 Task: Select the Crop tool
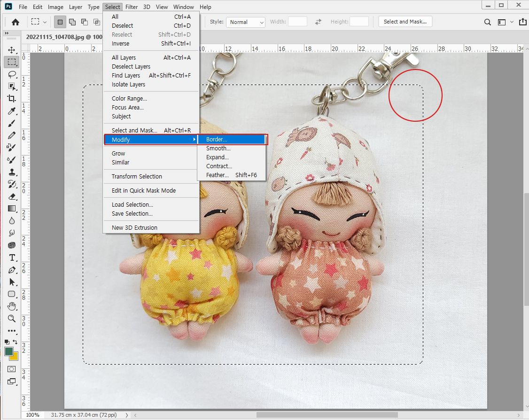pos(12,99)
